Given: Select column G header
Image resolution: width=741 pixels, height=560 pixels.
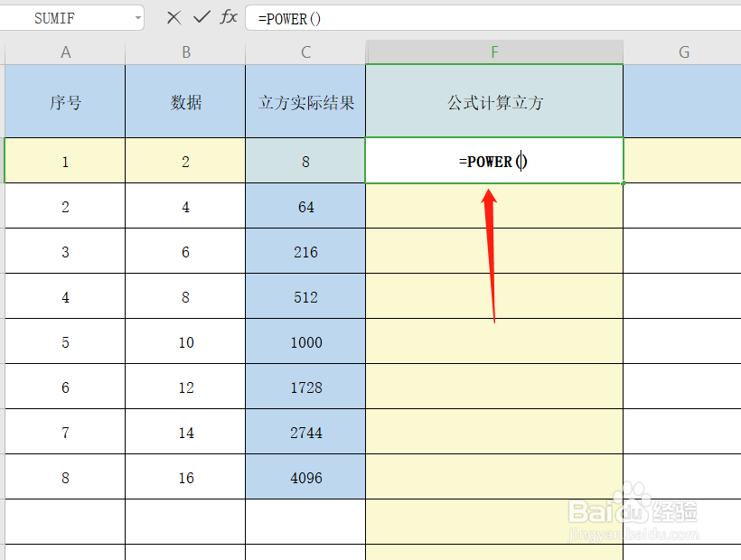Looking at the screenshot, I should coord(683,52).
